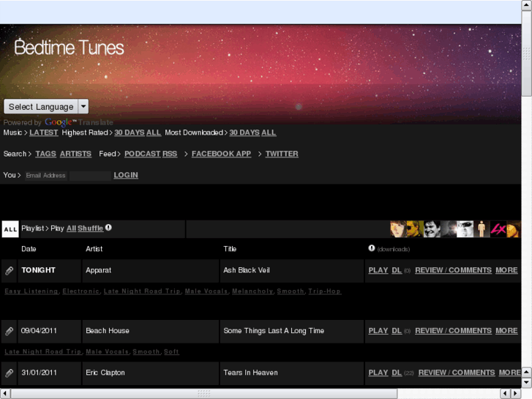Click the paperclip icon beside Beach House row
532x399 pixels.
[10, 331]
